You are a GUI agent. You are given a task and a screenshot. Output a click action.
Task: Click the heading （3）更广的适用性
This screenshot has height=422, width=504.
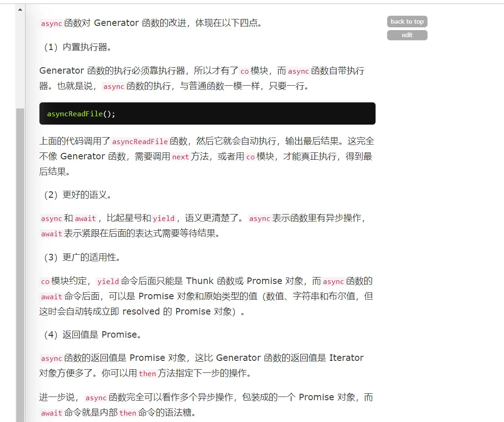(82, 257)
